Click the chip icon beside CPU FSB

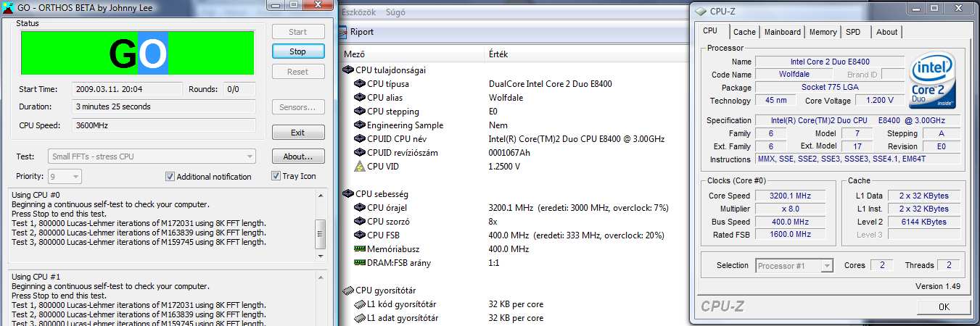click(x=360, y=235)
